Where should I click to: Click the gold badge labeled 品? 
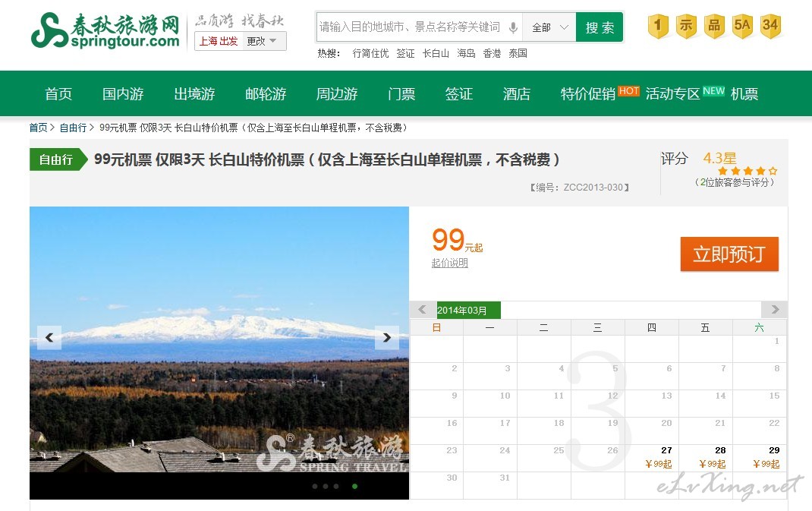[x=714, y=25]
